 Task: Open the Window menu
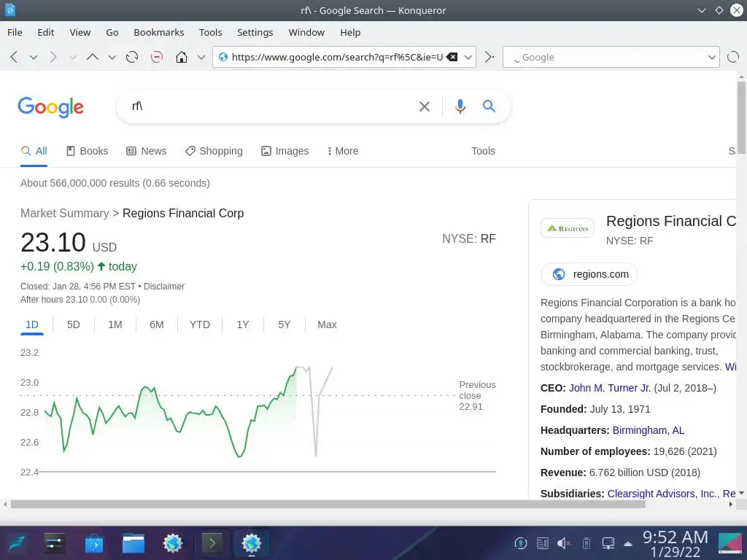point(306,32)
